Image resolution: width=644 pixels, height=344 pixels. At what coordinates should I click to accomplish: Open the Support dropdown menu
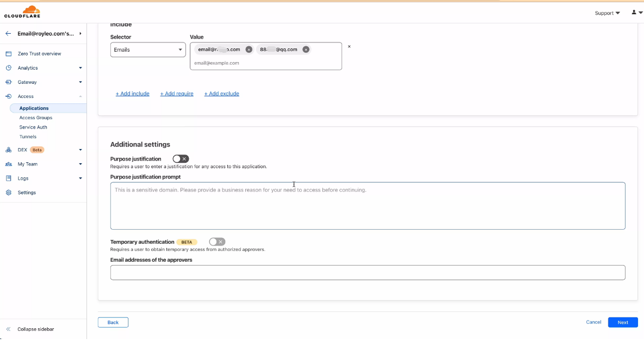click(607, 13)
